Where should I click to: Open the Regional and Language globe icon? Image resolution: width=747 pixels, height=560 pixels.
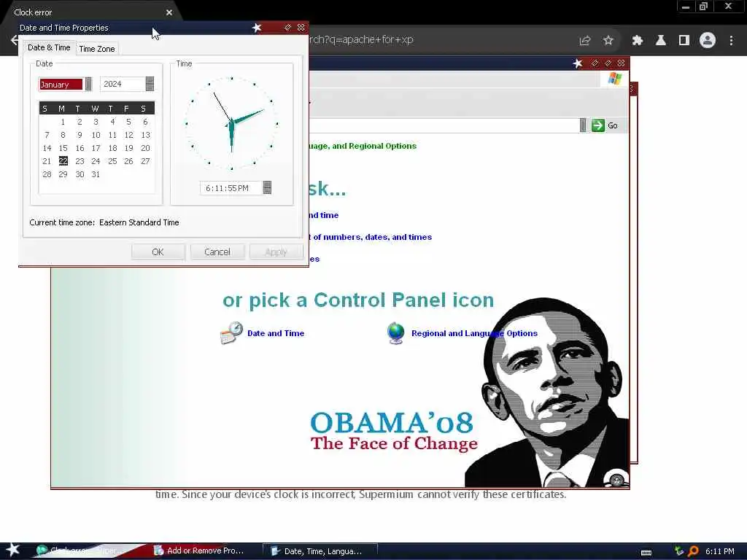tap(396, 332)
